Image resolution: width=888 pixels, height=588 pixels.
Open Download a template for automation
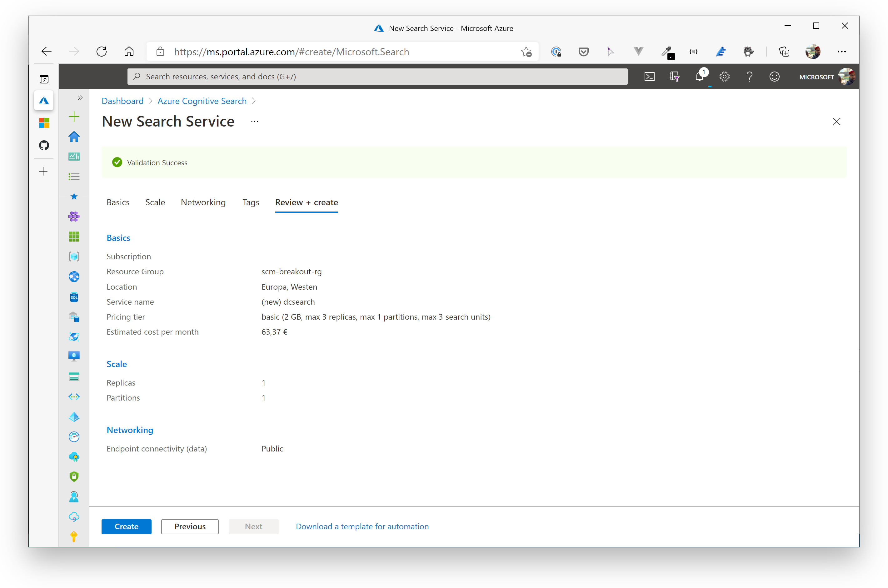[x=362, y=526]
